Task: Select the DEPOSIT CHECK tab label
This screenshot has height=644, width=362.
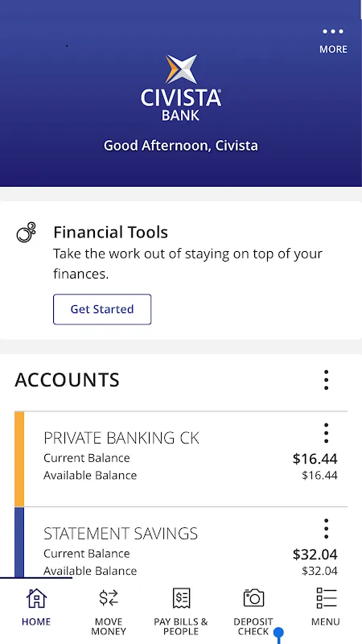Action: (x=253, y=626)
